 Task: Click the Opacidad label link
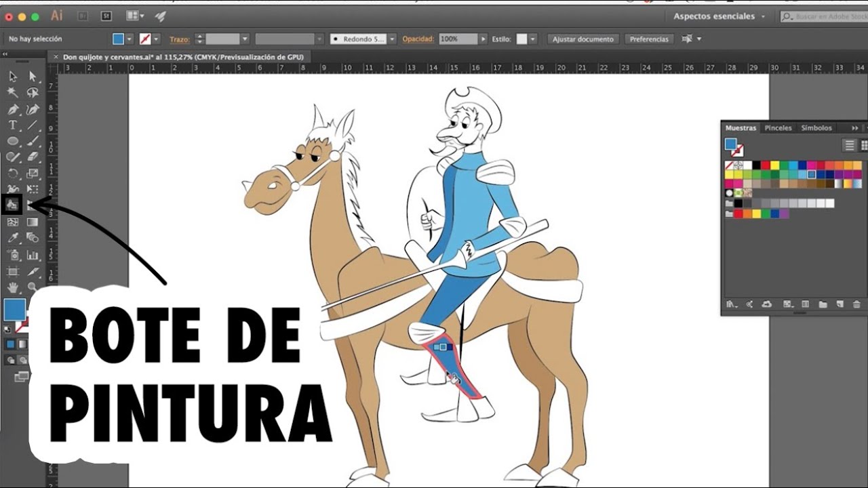tap(418, 39)
